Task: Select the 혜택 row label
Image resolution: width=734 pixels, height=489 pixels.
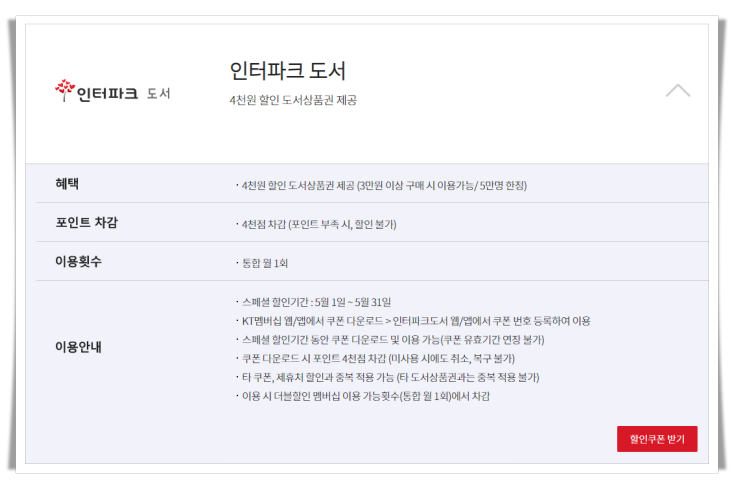Action: (67, 183)
